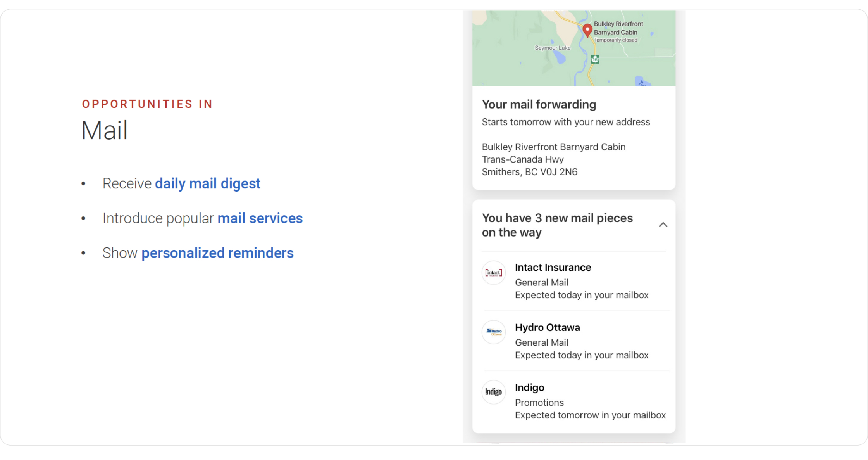Click the Smithers BC address text
Viewport: 868px width, 460px height.
coord(529,171)
